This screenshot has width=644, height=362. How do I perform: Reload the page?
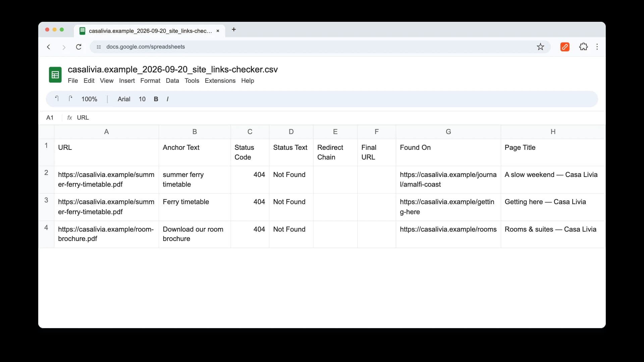[x=79, y=47]
